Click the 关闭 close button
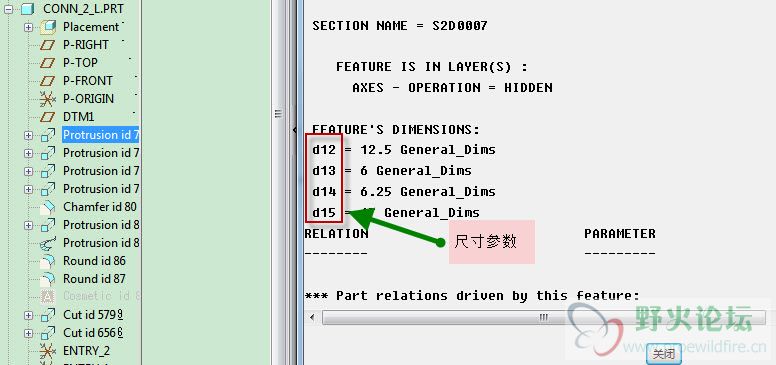The width and height of the screenshot is (776, 365). click(663, 354)
